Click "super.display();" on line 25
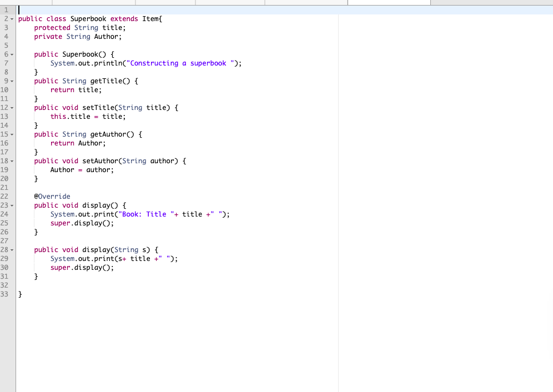The image size is (553, 392). click(82, 223)
